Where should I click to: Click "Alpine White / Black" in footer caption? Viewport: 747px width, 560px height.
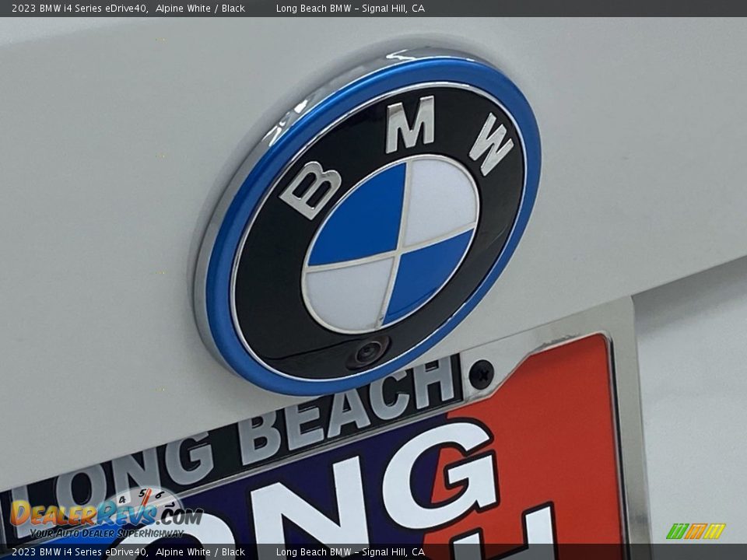pos(200,552)
